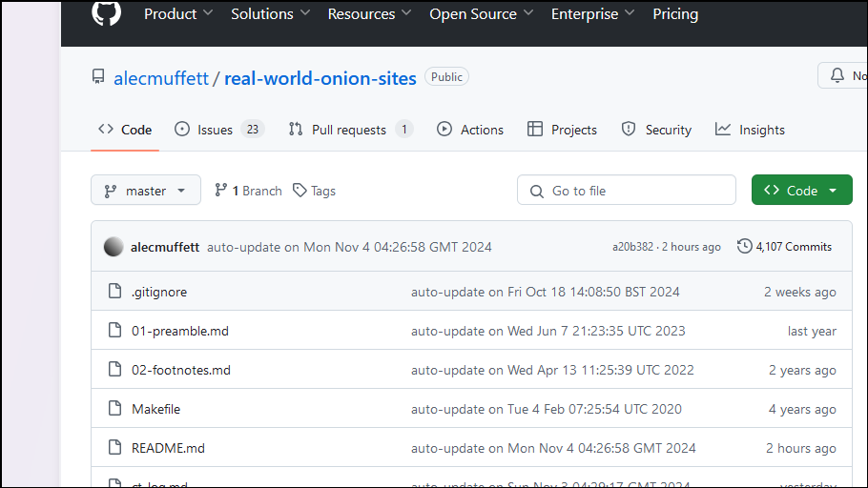Screen dimensions: 868x488
Task: View the 1 Branch list
Action: tap(248, 191)
